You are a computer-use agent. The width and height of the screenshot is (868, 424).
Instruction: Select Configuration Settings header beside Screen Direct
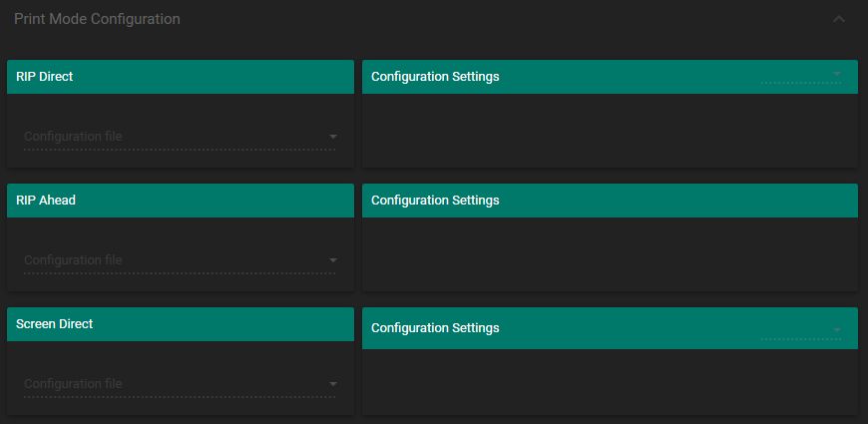pos(435,328)
